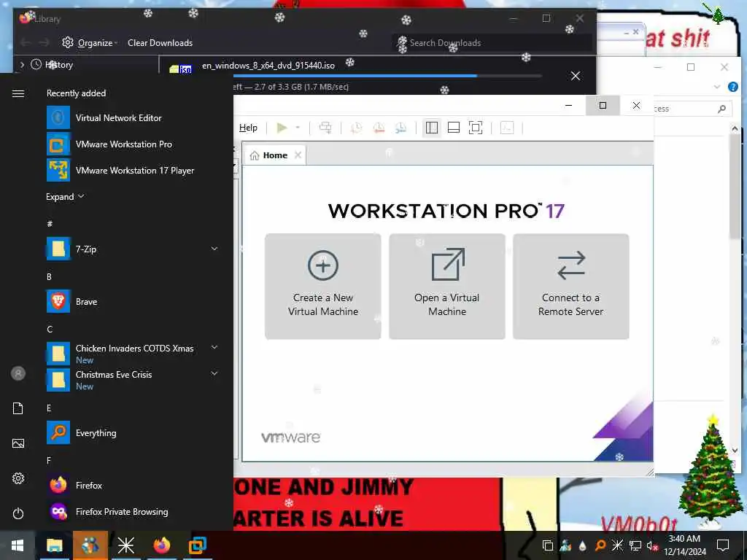This screenshot has height=560, width=747.
Task: Click the Everything search tray icon
Action: [x=600, y=545]
